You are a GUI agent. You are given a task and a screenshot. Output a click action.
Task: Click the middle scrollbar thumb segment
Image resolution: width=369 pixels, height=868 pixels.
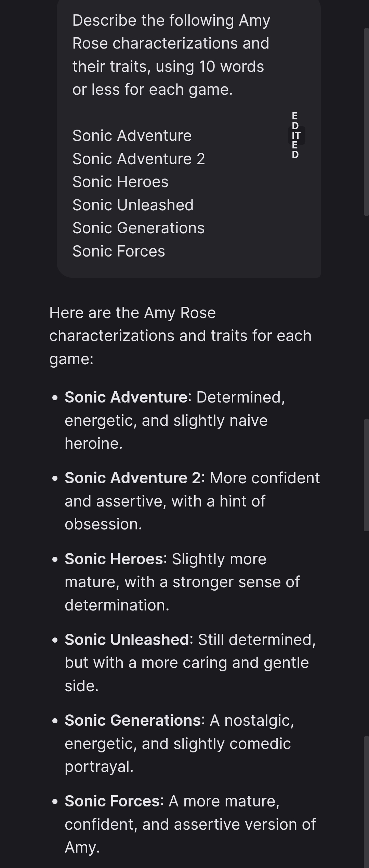(x=366, y=475)
